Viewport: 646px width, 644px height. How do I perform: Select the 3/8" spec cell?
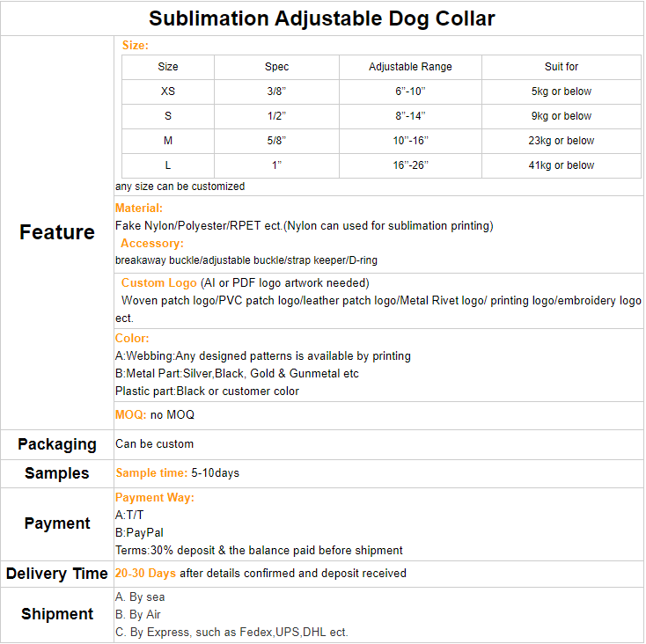click(276, 91)
